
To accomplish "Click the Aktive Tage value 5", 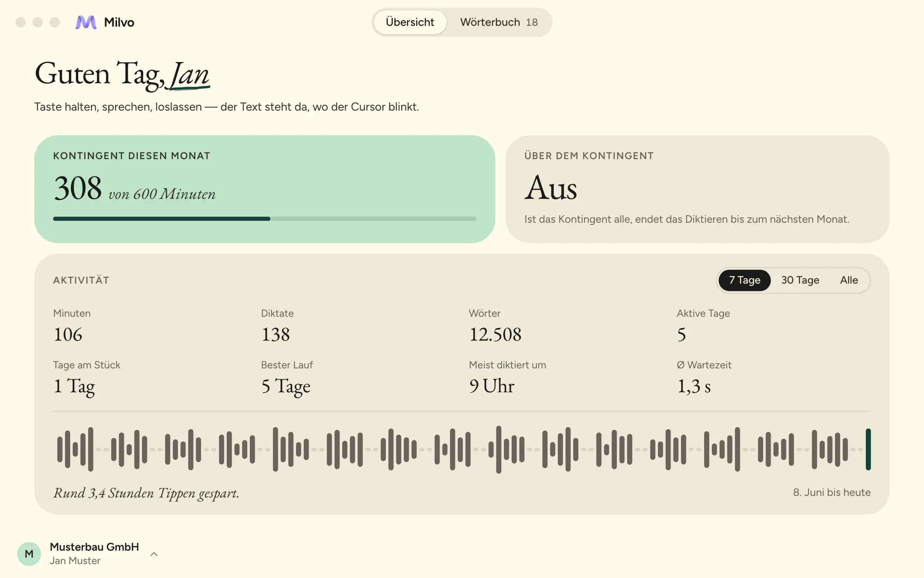I will pyautogui.click(x=681, y=334).
